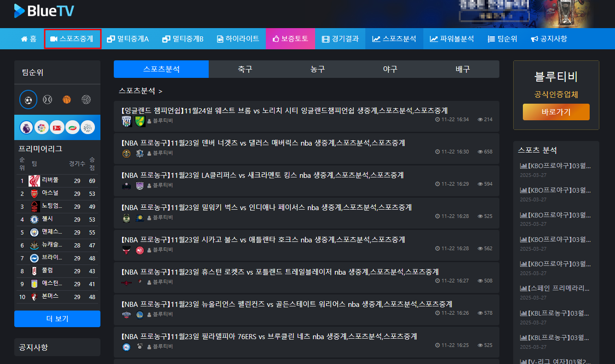615x364 pixels.
Task: Click the 76ERS logo under 필라델피아 post
Action: coord(126,346)
